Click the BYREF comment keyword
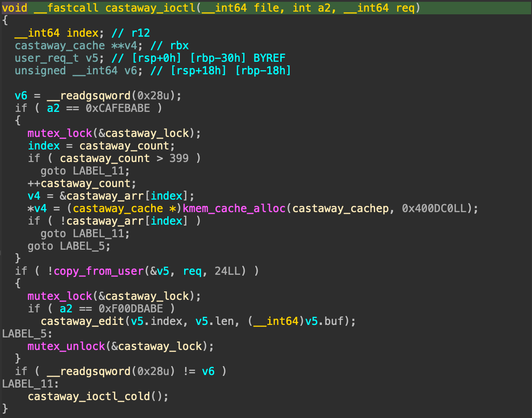This screenshot has height=418, width=532. point(270,58)
